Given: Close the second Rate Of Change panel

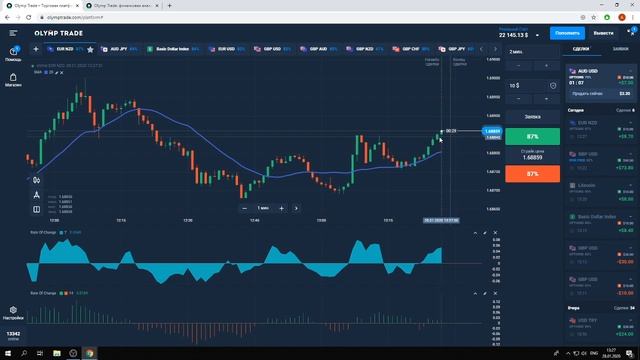Looking at the screenshot, I should coord(495,293).
